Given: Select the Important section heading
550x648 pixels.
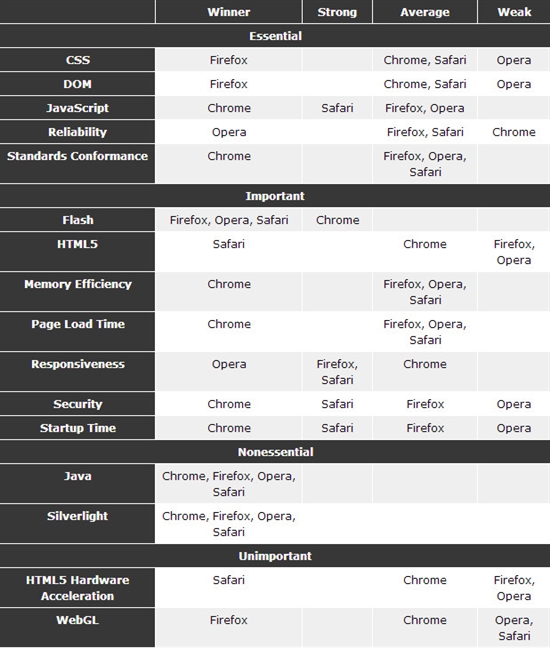Looking at the screenshot, I should [275, 196].
